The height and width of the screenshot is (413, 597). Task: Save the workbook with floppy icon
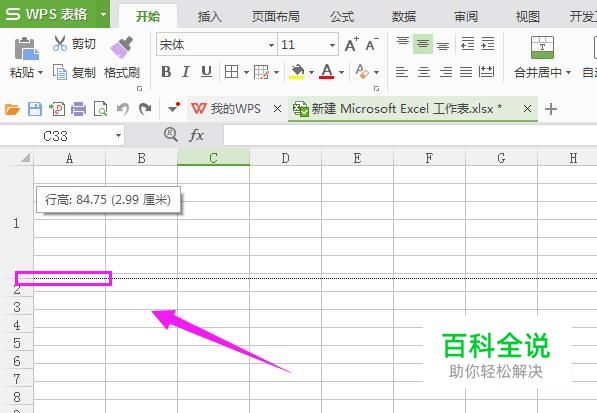(35, 109)
